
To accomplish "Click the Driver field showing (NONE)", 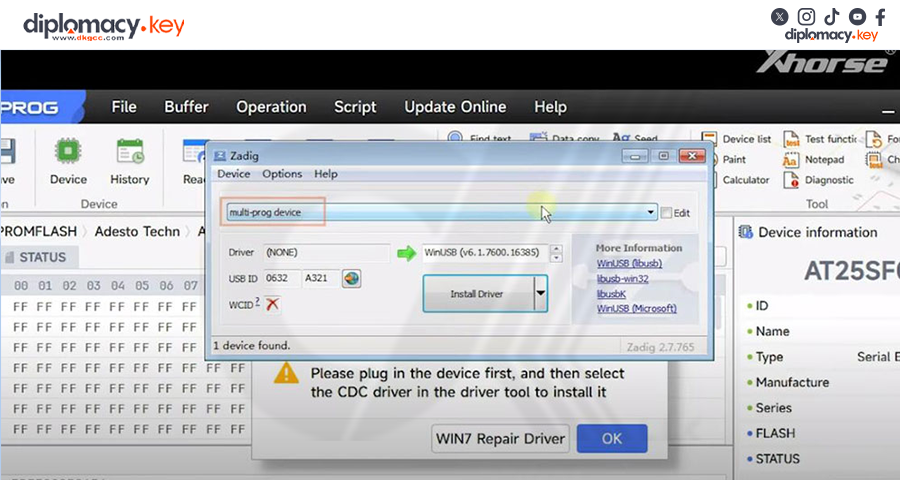I will pos(327,253).
